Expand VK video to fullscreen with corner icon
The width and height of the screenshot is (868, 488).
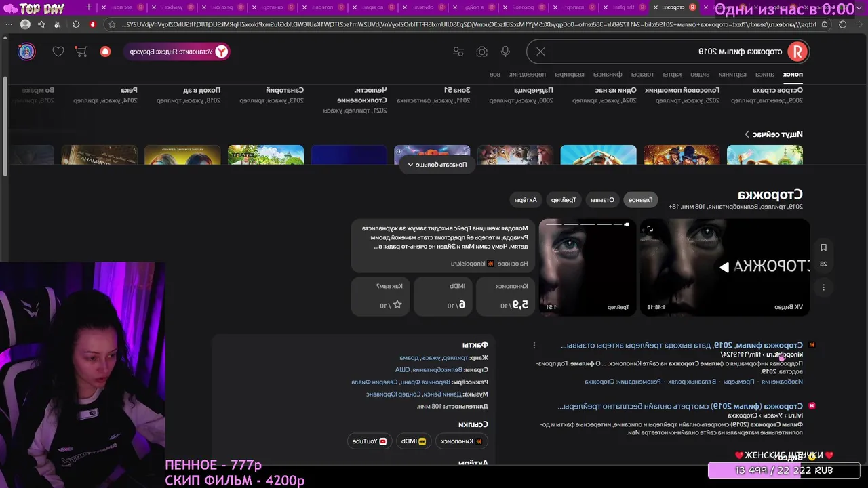[x=650, y=229]
